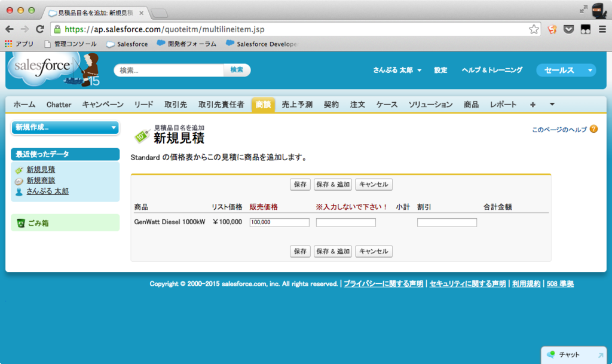Open the プライバシーに関する声明 link

point(383,284)
